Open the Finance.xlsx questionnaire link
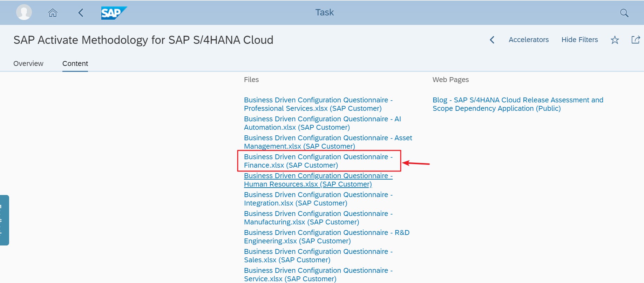 coord(318,161)
